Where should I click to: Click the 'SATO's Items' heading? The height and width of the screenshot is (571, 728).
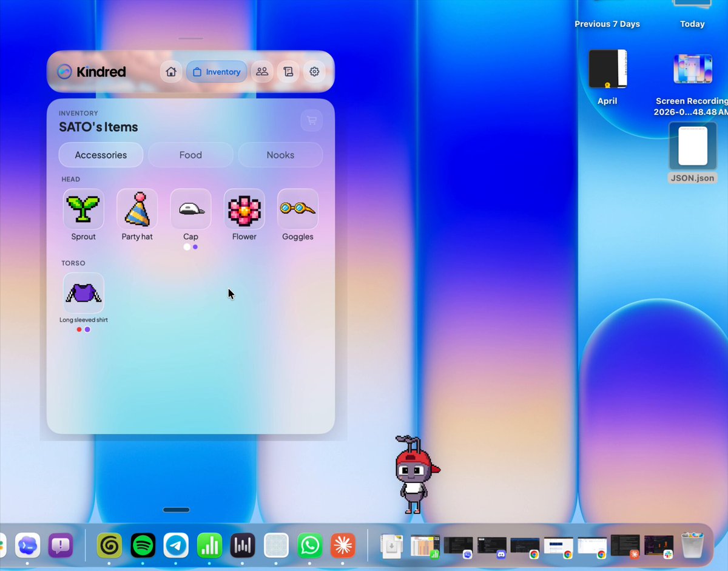98,127
